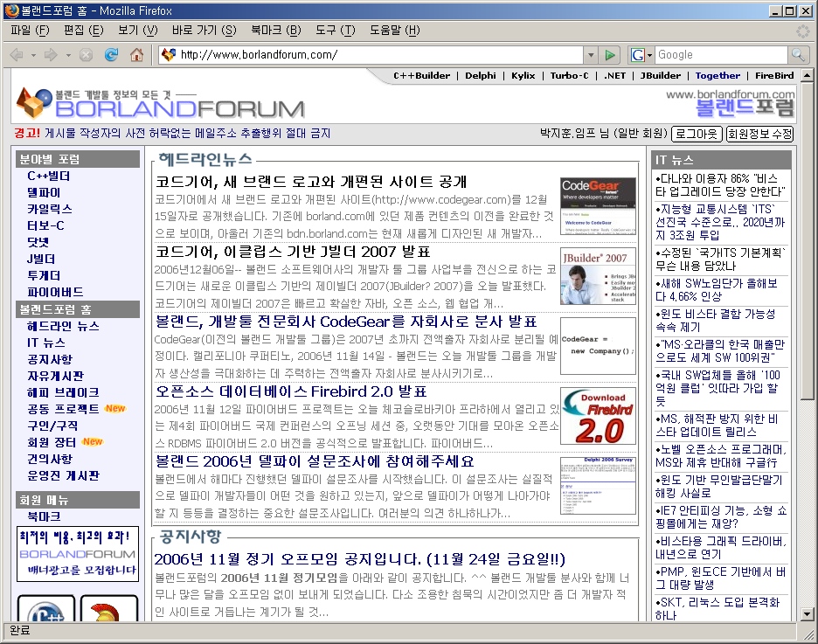This screenshot has width=818, height=644.
Task: Click the Back arrow icon
Action: (17, 55)
